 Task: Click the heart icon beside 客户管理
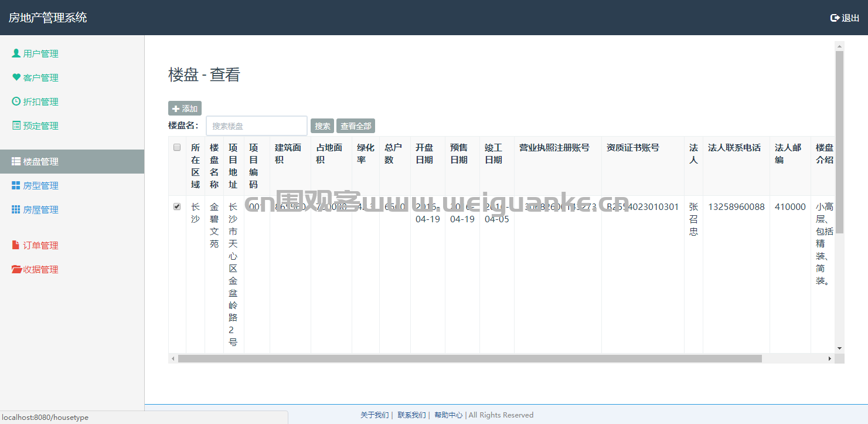tap(16, 77)
